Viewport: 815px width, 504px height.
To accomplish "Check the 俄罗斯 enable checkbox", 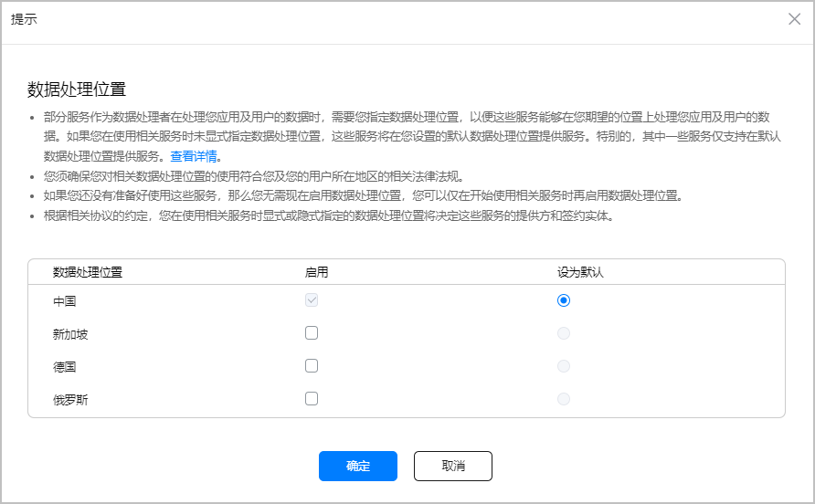I will tap(312, 399).
